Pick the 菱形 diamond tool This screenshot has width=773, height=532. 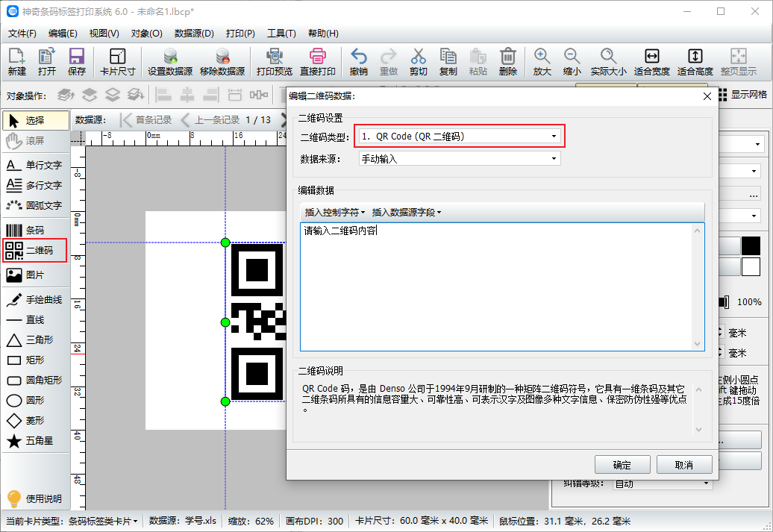(x=34, y=421)
